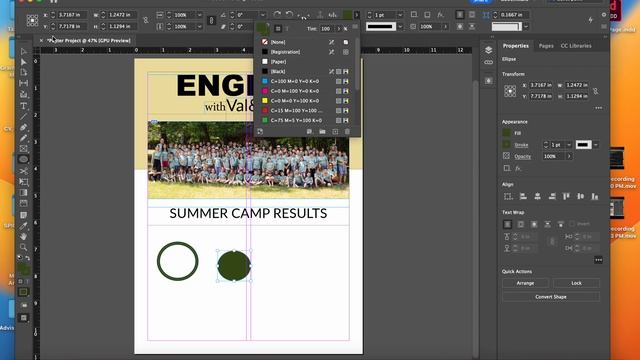
Task: Select the Gap tool
Action: tap(23, 83)
